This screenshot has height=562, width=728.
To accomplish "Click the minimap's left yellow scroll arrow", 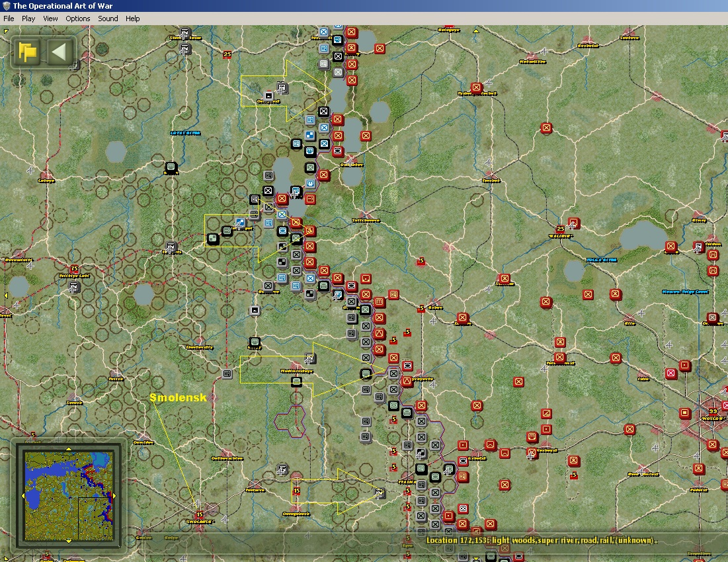I will point(23,496).
